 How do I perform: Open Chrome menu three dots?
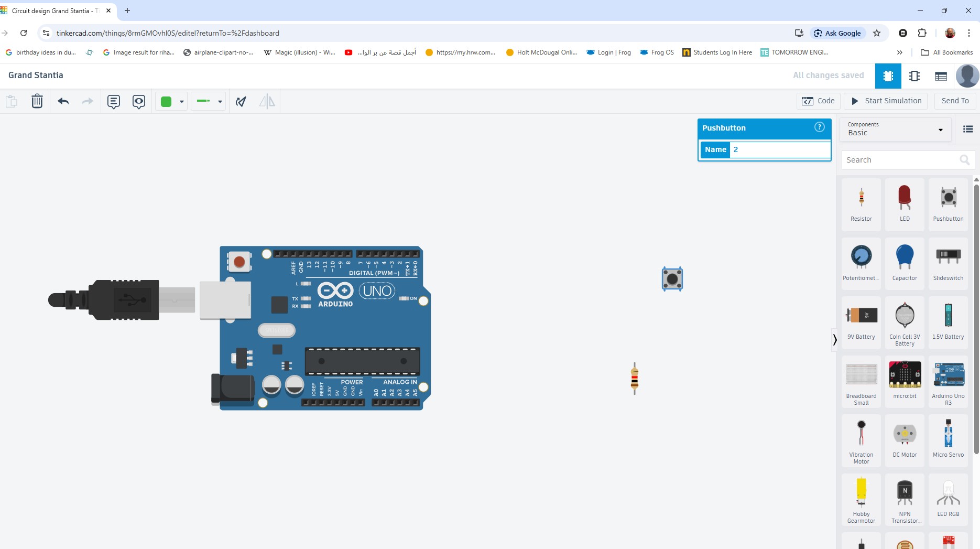tap(970, 33)
